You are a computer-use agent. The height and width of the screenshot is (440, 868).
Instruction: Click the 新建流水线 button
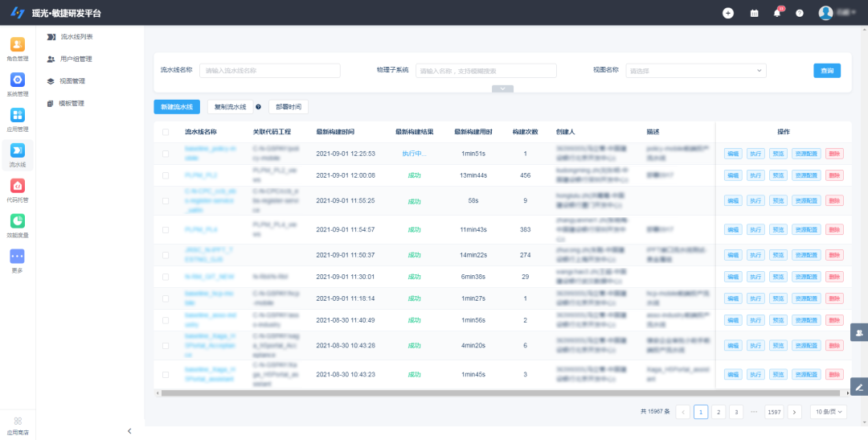point(177,107)
